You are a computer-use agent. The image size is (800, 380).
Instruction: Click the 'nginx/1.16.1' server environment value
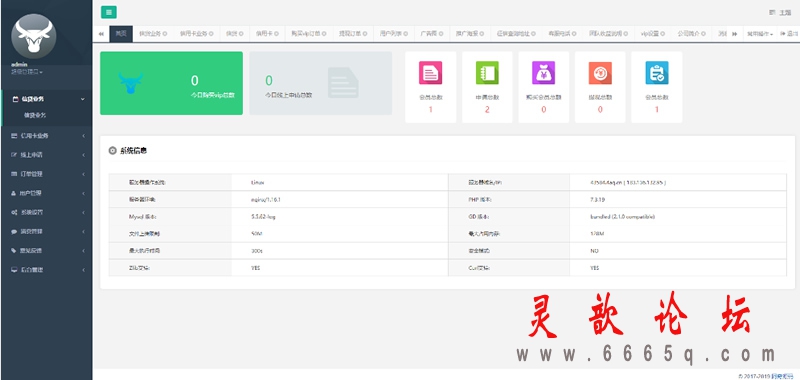tap(266, 199)
